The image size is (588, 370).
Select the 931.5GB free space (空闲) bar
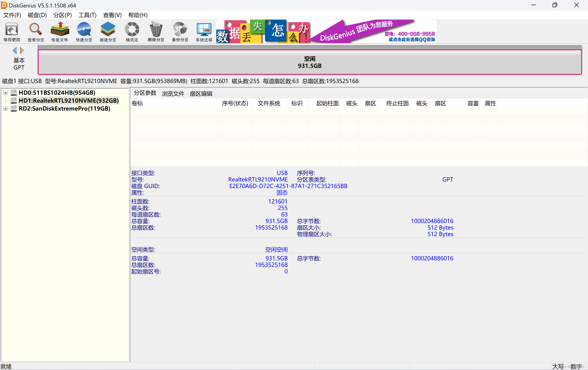[309, 62]
